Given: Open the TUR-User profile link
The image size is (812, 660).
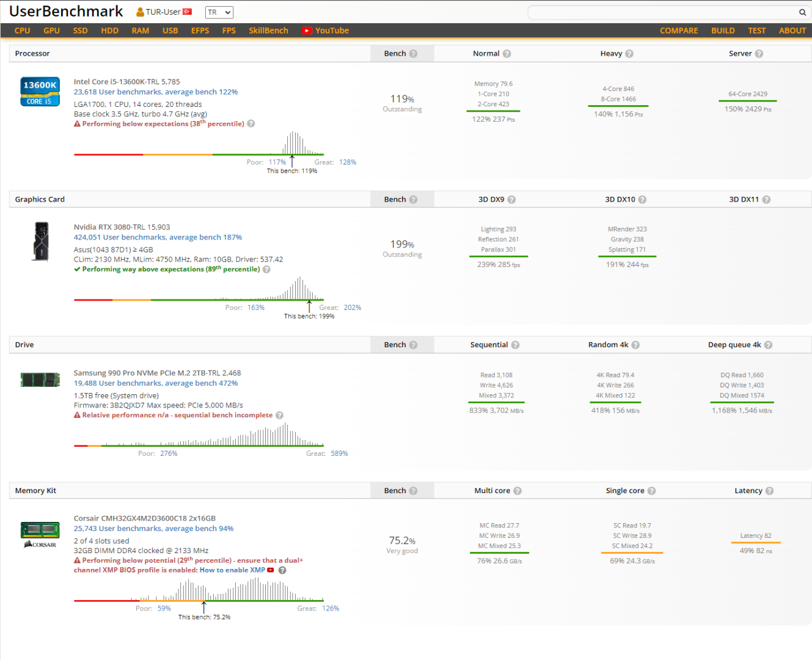Looking at the screenshot, I should [x=163, y=12].
